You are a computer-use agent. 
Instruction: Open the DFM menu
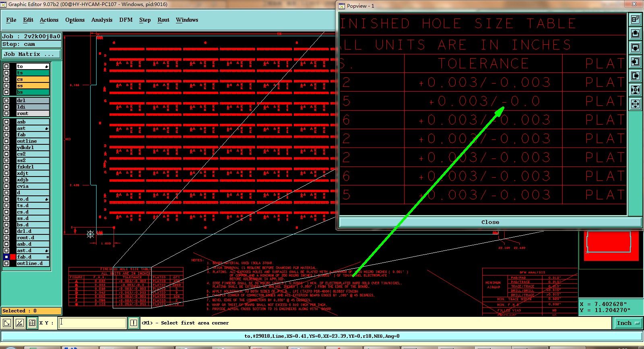click(126, 20)
